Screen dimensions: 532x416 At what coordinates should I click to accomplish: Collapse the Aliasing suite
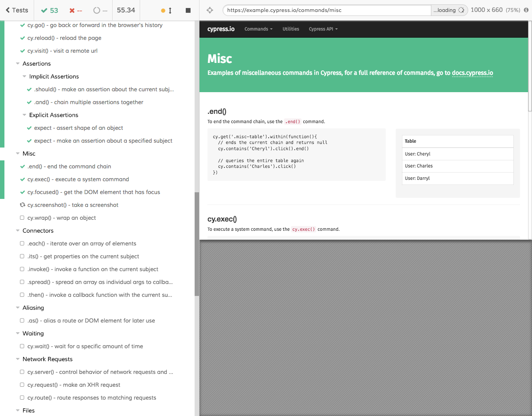tap(18, 308)
